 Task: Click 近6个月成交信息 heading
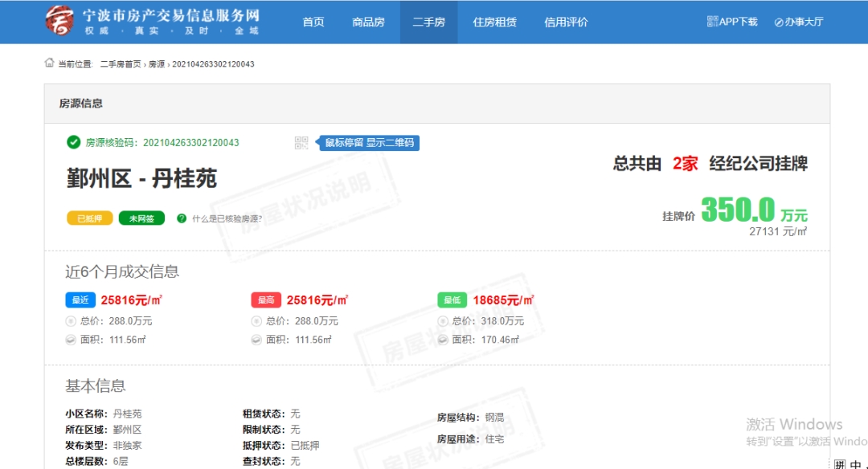pyautogui.click(x=122, y=271)
